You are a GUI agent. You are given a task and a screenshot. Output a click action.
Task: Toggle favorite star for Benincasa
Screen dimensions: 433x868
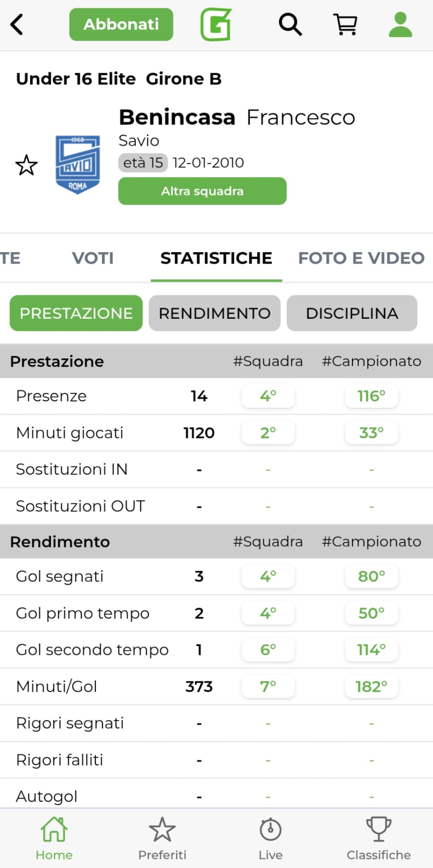[27, 165]
